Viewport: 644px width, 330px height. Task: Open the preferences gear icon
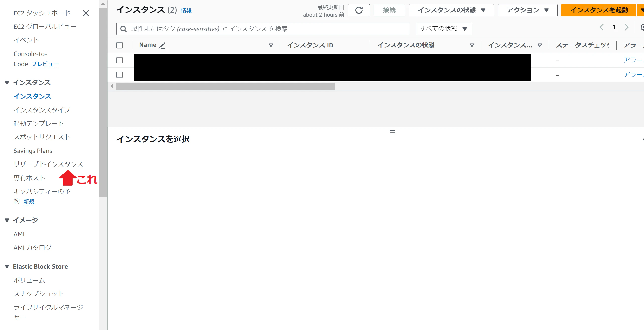[x=642, y=27]
